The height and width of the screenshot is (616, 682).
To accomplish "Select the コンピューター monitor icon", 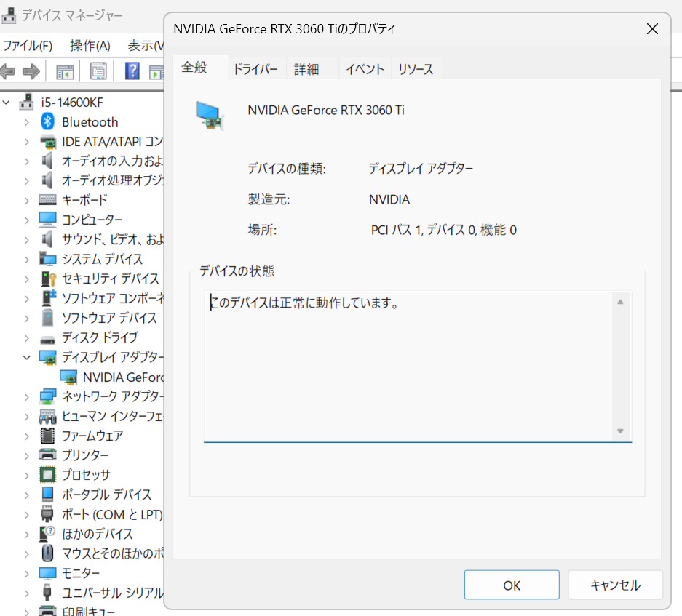I will [x=47, y=220].
